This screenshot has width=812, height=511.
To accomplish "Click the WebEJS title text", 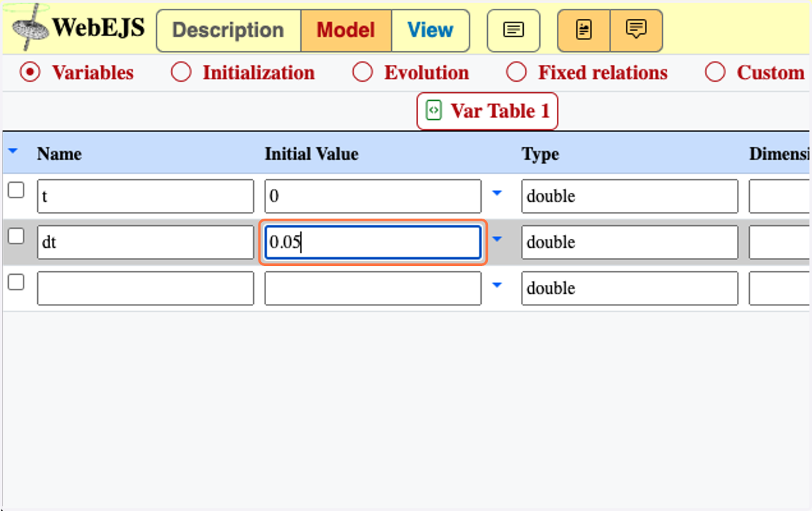I will (99, 27).
